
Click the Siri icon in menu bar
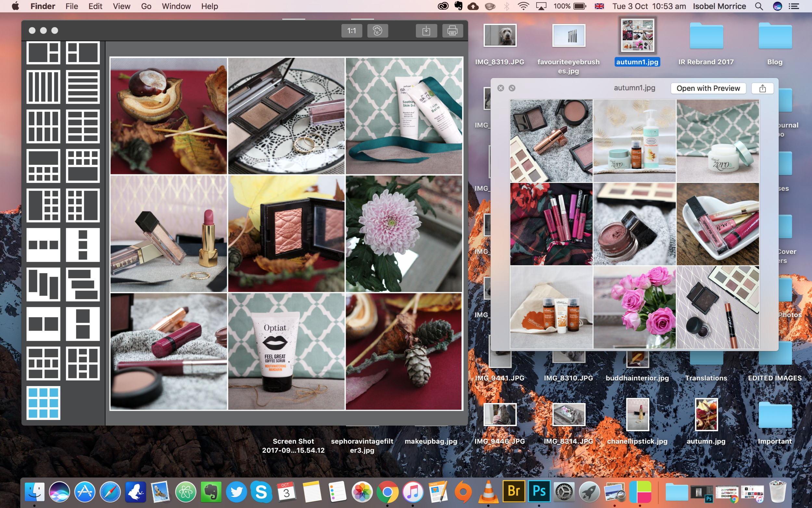point(778,6)
